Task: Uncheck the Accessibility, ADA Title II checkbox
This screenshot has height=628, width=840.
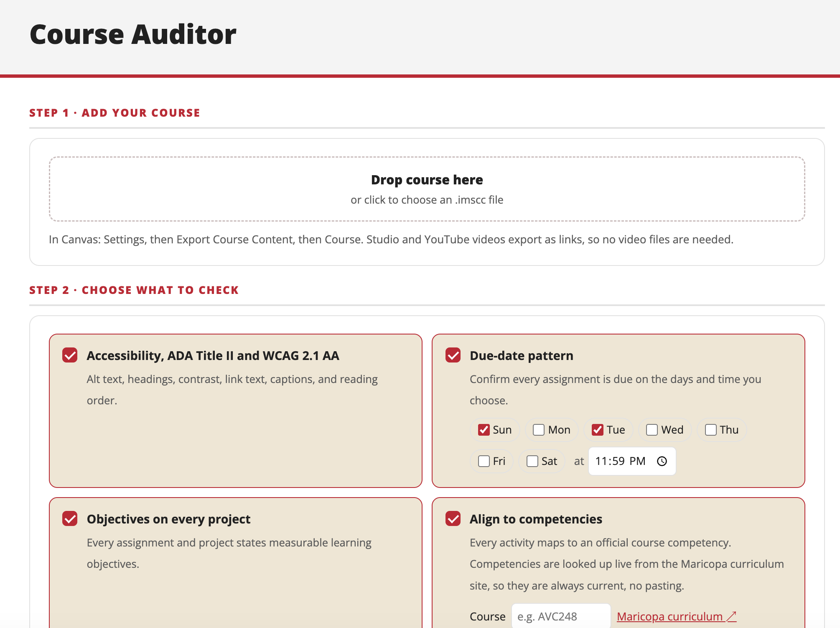Action: pos(70,355)
